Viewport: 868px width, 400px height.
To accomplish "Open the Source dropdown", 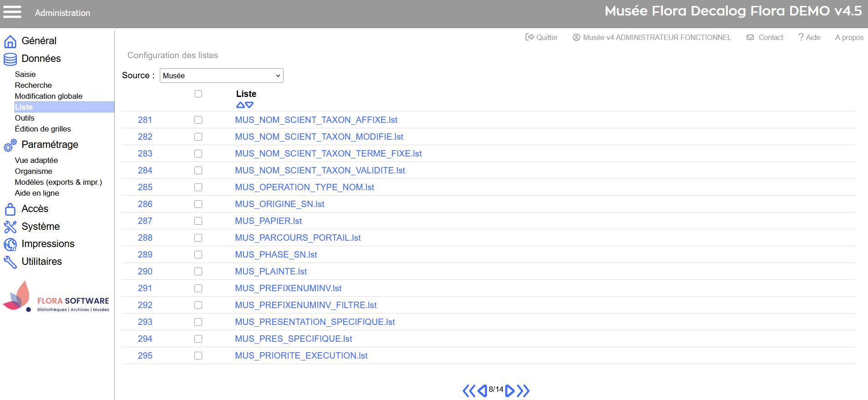I will coord(221,76).
